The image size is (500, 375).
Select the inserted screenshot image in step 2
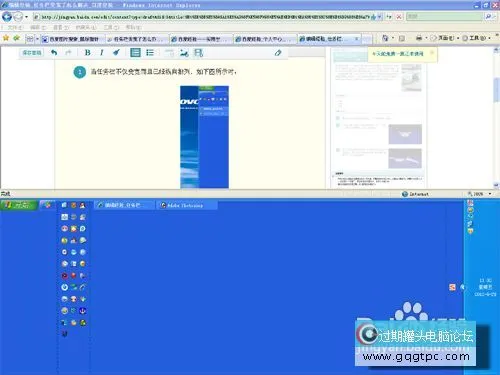(204, 137)
